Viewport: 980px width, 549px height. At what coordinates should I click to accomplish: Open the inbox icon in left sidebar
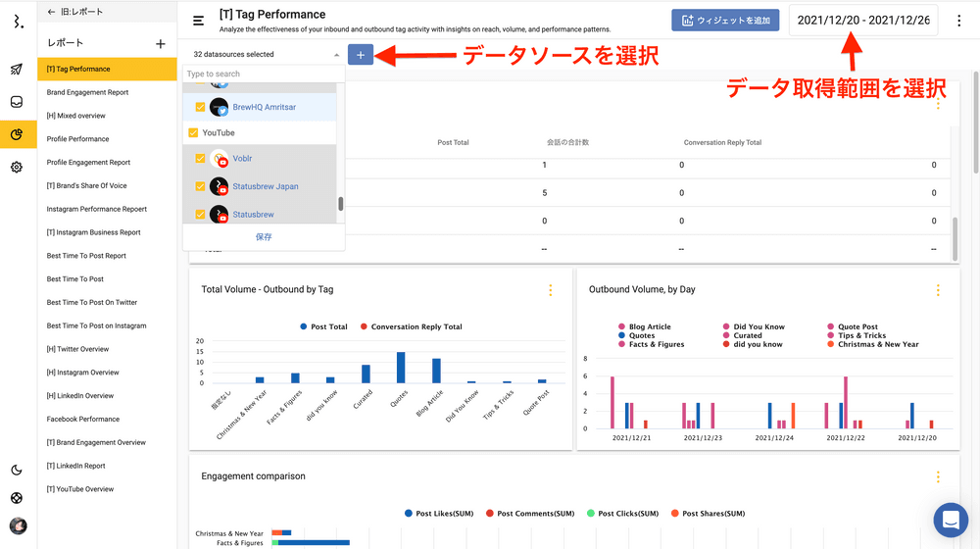(17, 102)
